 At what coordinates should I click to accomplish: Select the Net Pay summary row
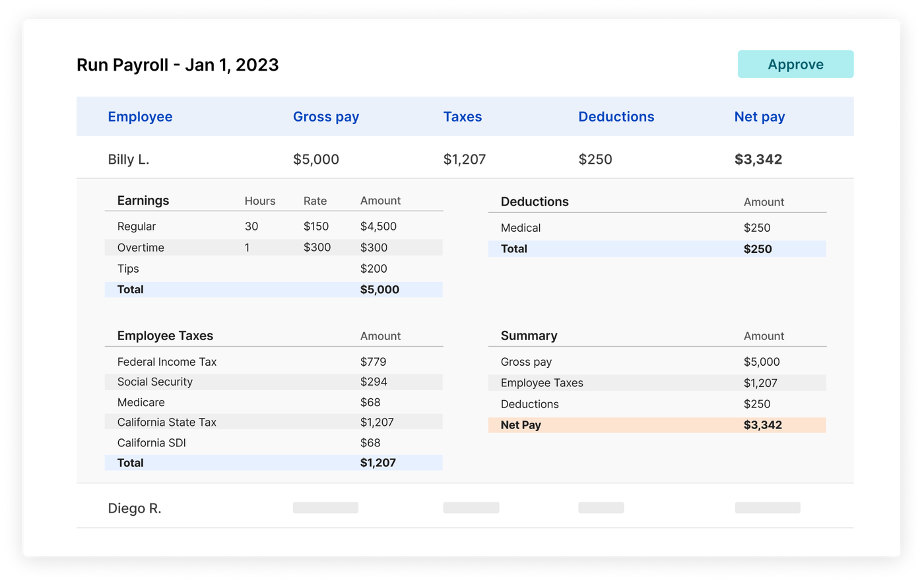(x=657, y=425)
